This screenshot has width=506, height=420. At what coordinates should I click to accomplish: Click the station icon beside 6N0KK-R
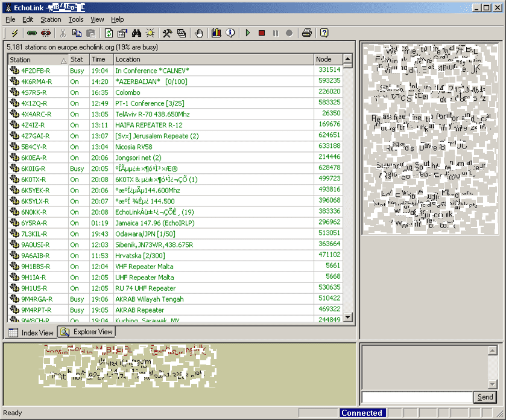click(14, 212)
